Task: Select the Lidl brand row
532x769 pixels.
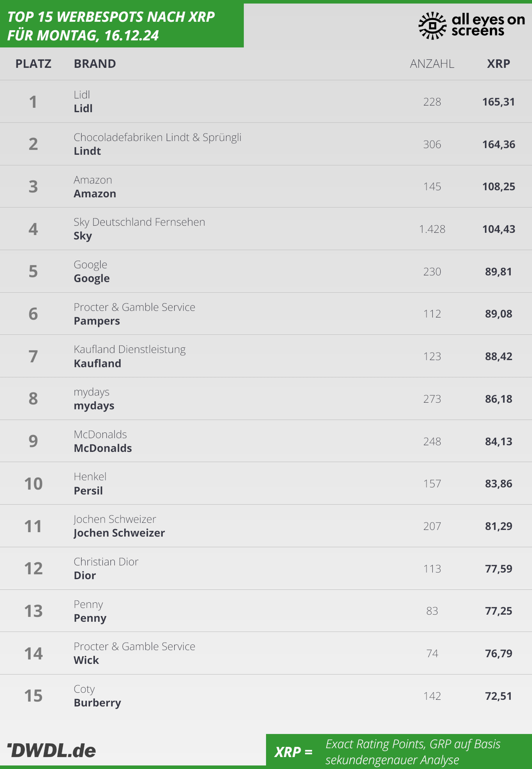Action: coord(266,102)
